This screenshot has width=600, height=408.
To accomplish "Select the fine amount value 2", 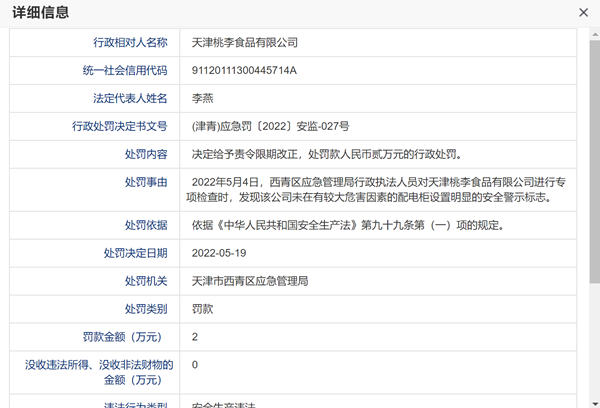I will [x=195, y=337].
